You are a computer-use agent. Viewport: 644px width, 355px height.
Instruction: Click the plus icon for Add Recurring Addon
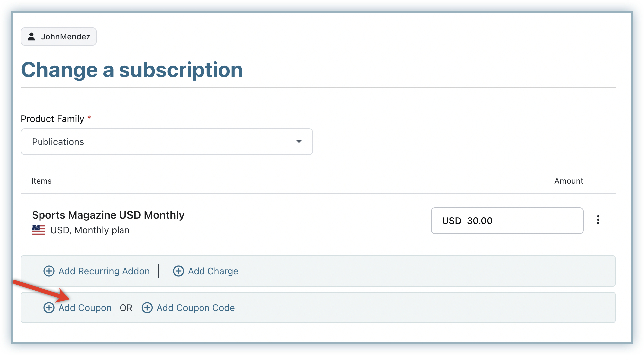[49, 271]
